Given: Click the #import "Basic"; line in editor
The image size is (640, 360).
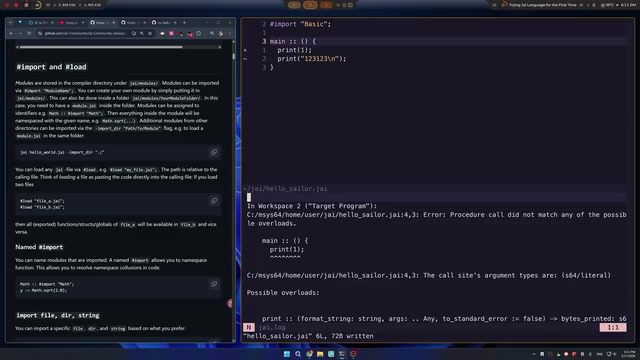Looking at the screenshot, I should 300,24.
